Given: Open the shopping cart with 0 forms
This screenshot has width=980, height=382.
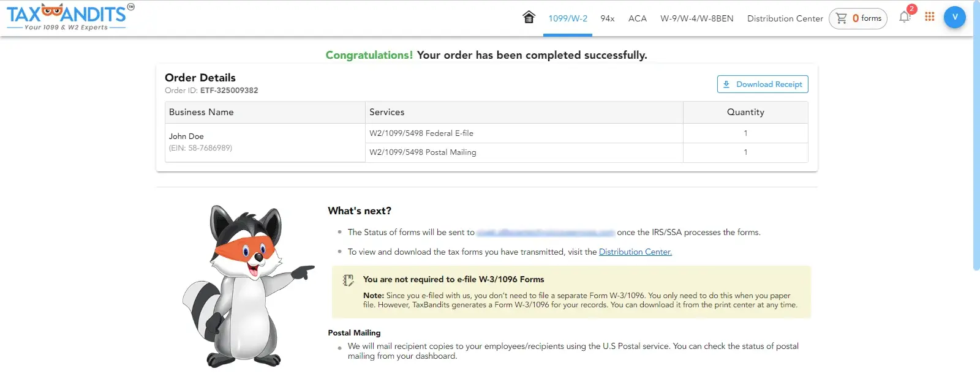Looking at the screenshot, I should click(x=858, y=18).
